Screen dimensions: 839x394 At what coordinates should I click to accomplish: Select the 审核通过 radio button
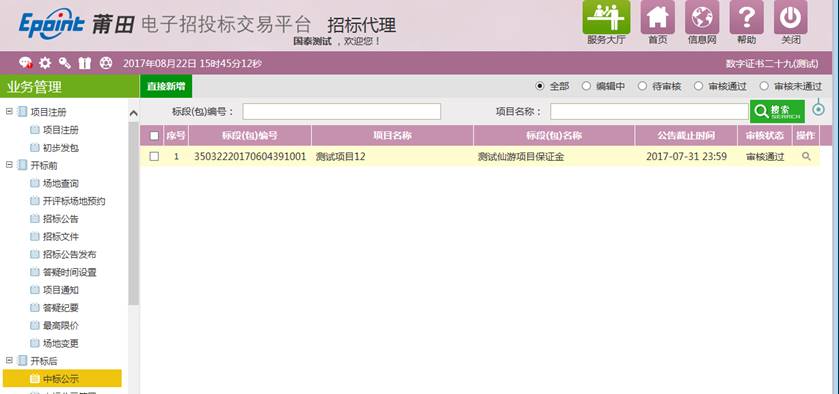tap(698, 86)
